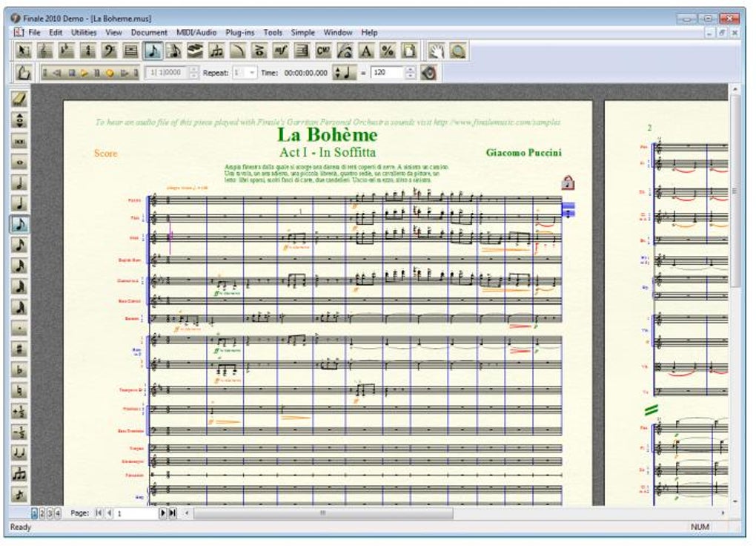Open the Document menu
756x546 pixels.
tap(149, 33)
